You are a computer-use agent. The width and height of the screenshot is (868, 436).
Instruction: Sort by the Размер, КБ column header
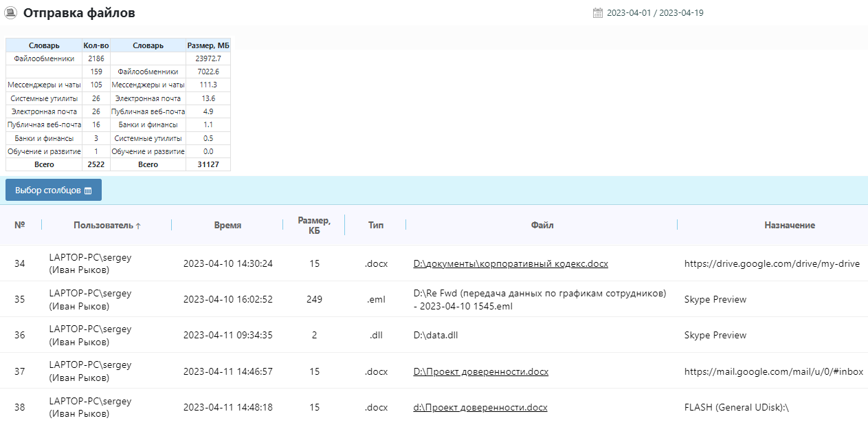click(x=313, y=225)
